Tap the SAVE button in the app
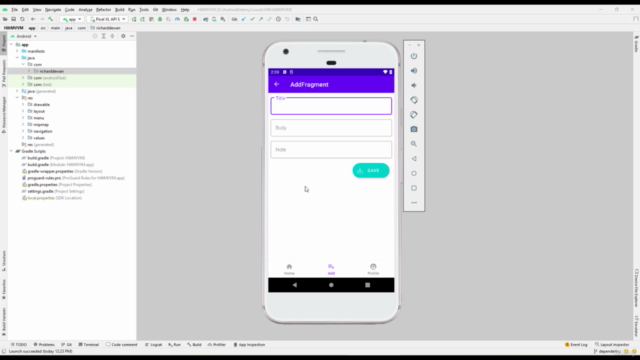Viewport: 640px width, 360px height. click(x=371, y=171)
